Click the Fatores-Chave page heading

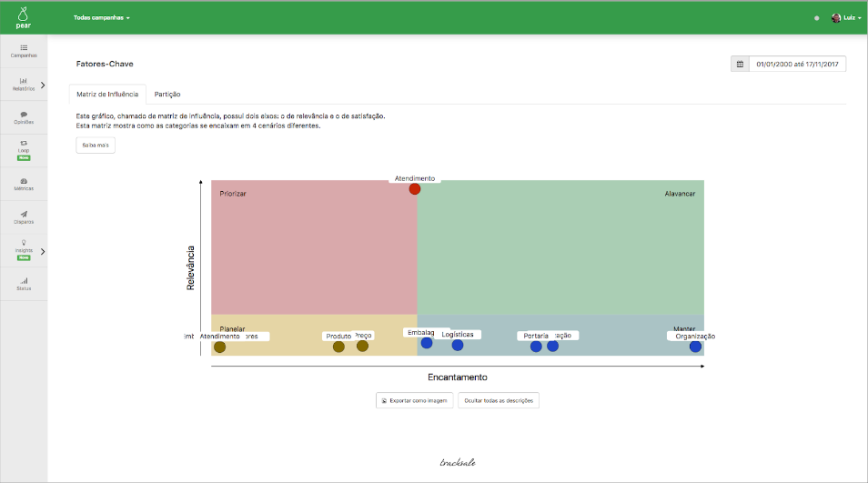tap(105, 64)
